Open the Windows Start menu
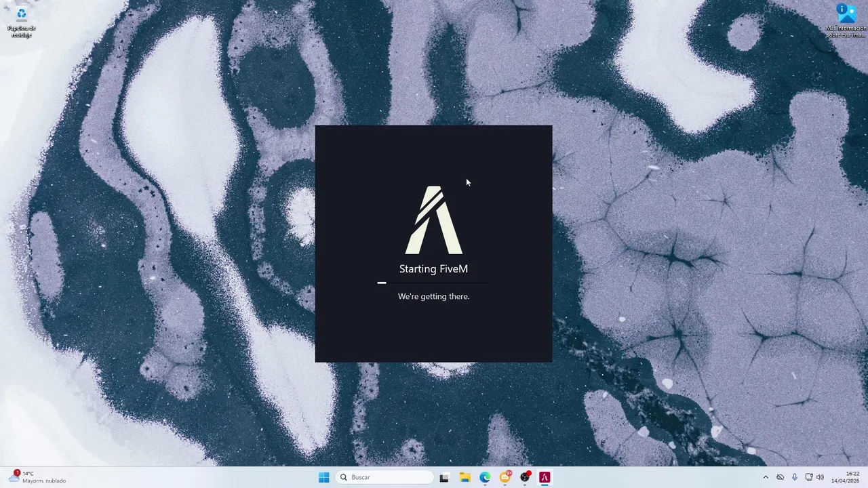The image size is (868, 488). [323, 477]
